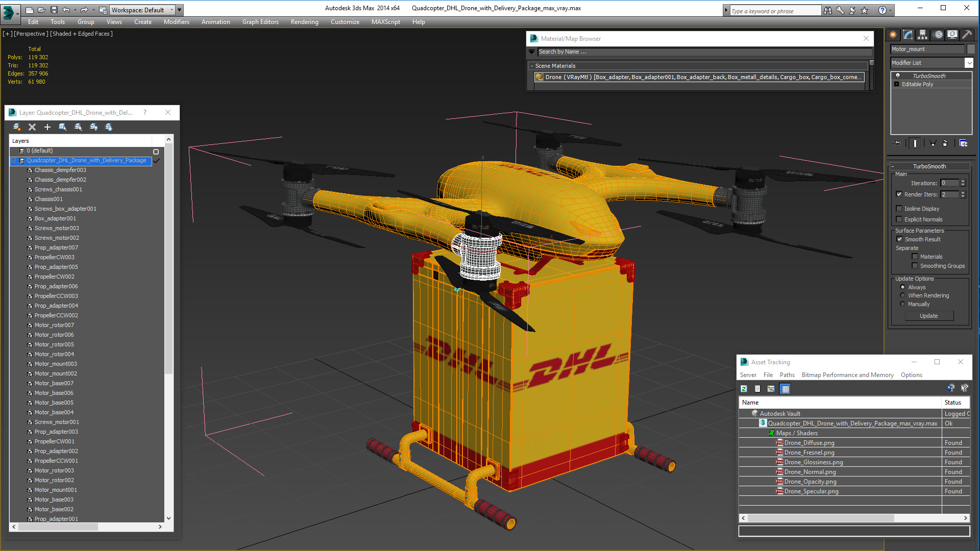Click Configure Modifier Sets icon

click(x=963, y=143)
